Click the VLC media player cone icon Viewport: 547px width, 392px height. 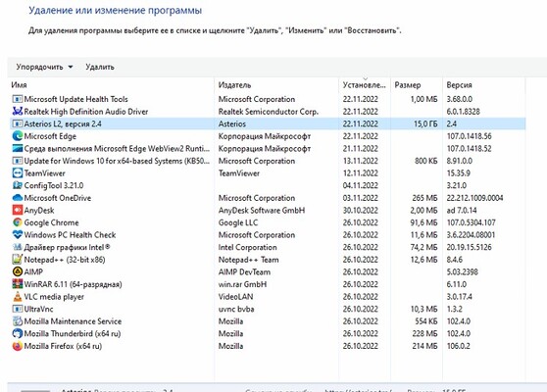tap(17, 296)
